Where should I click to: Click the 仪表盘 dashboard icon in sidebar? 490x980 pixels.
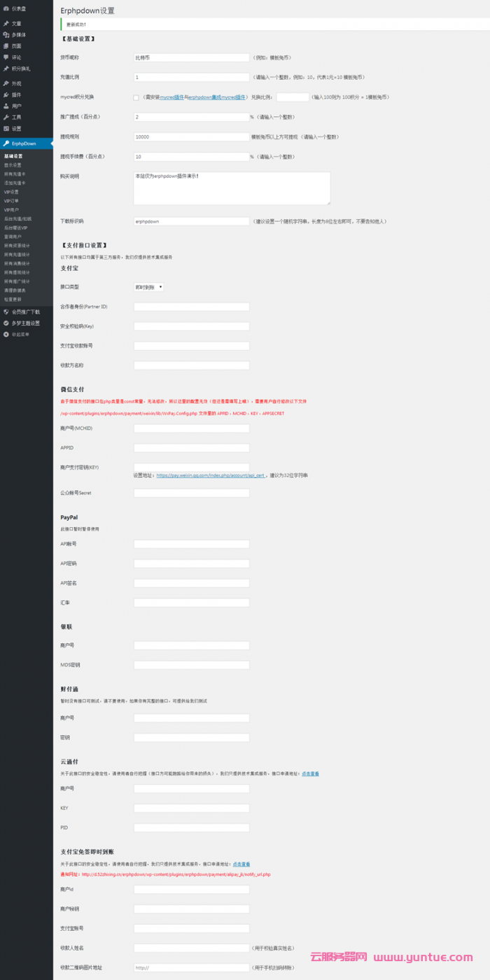6,8
